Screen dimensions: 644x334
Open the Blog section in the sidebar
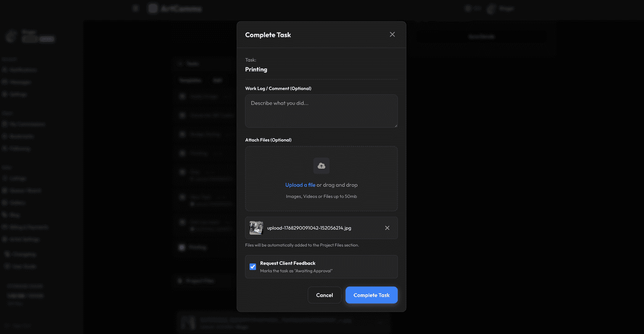pos(13,214)
